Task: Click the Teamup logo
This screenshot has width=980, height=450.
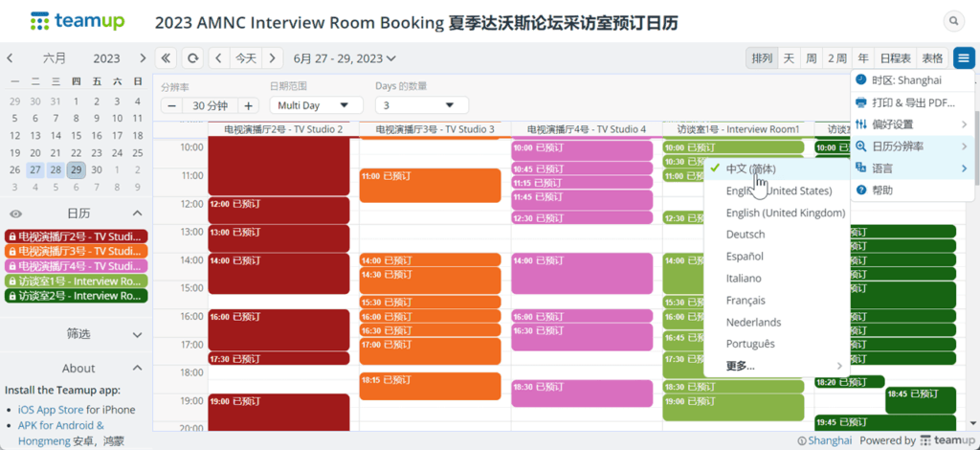Action: pos(78,21)
